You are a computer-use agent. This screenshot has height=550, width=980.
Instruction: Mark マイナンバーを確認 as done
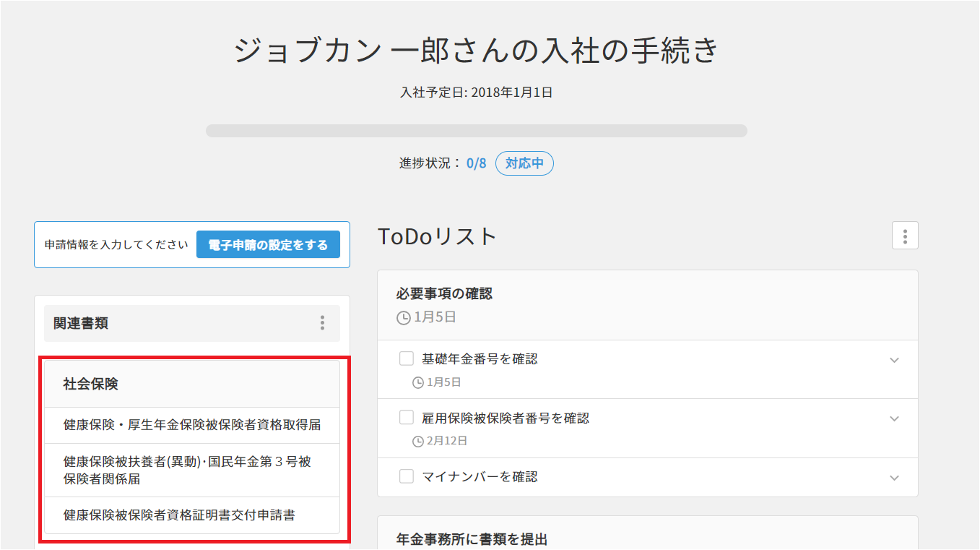click(407, 476)
